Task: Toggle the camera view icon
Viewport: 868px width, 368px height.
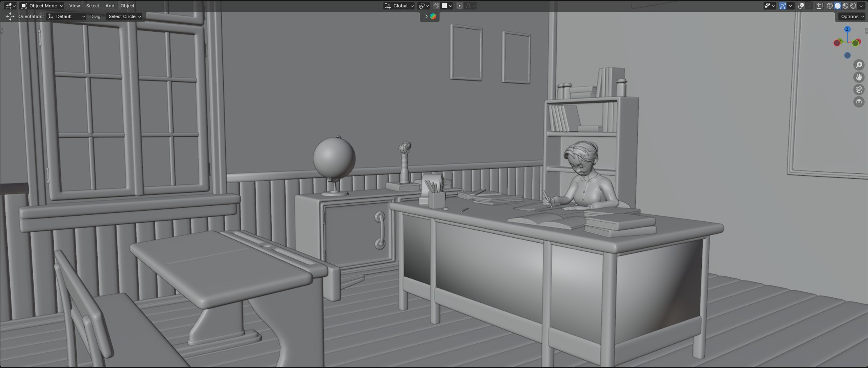Action: pyautogui.click(x=859, y=90)
